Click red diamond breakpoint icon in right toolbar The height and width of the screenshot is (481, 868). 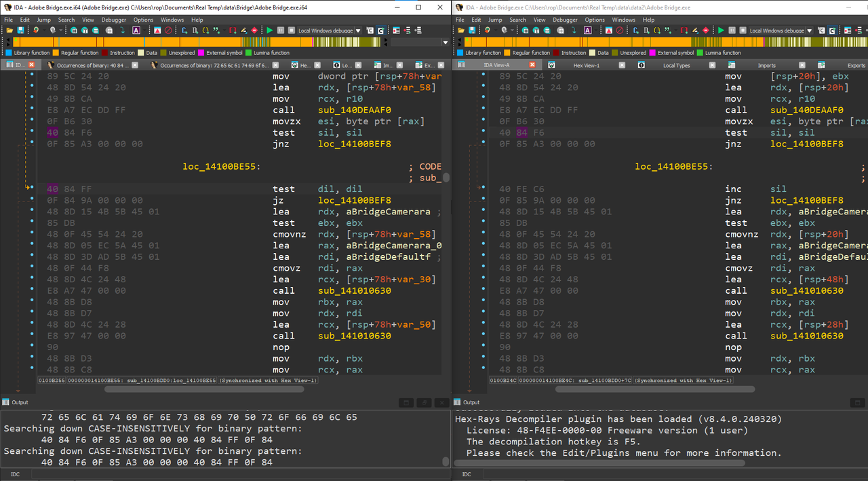(706, 31)
